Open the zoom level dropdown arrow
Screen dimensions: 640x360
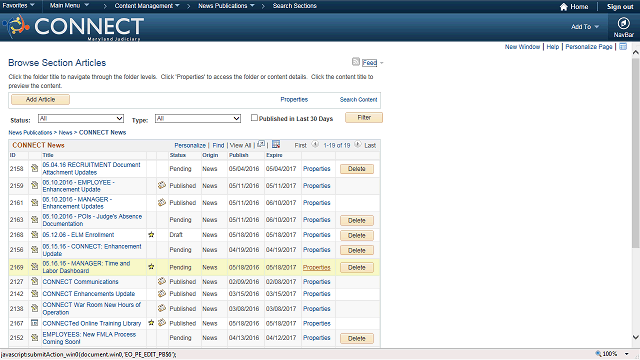627,354
